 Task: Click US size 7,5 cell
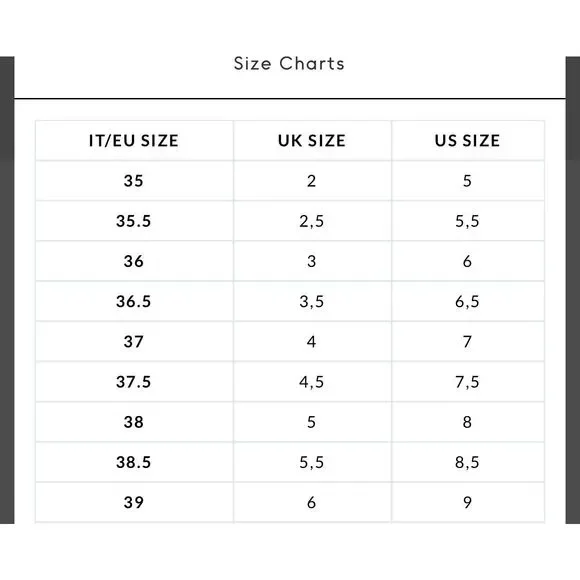click(x=468, y=382)
